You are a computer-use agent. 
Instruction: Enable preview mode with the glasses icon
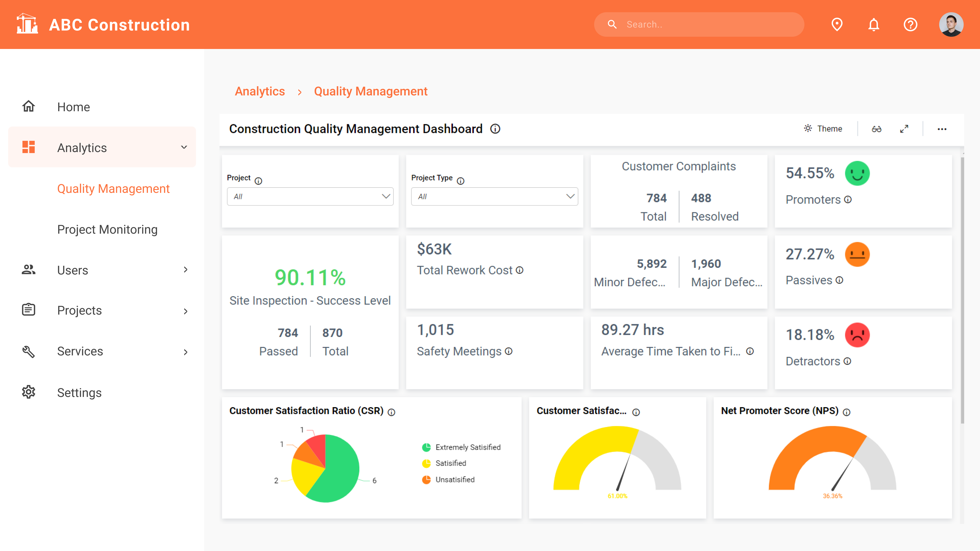click(x=877, y=129)
